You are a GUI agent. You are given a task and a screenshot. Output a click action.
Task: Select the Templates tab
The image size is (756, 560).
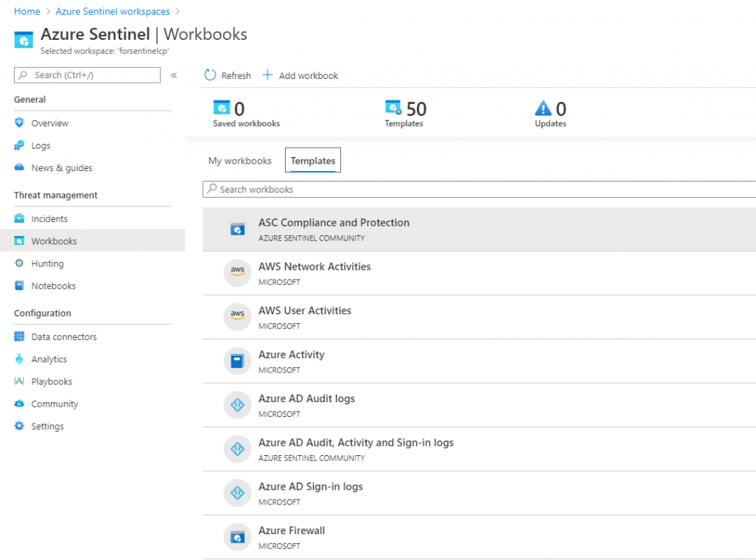(x=313, y=161)
